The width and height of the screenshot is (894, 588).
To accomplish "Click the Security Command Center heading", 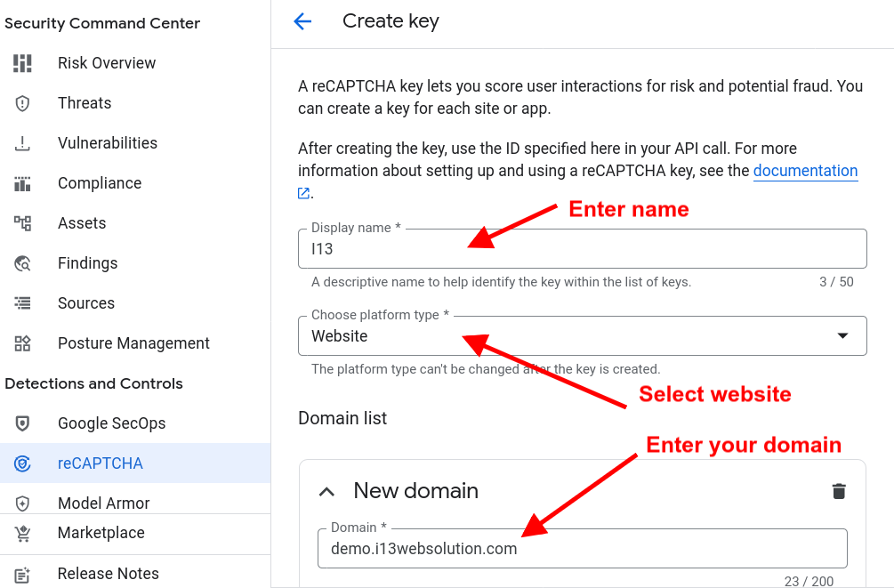I will point(102,23).
